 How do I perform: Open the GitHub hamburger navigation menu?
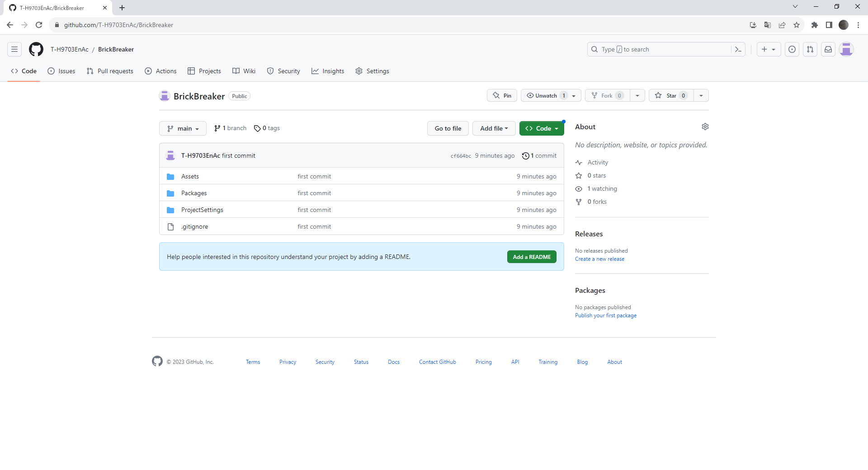click(14, 49)
